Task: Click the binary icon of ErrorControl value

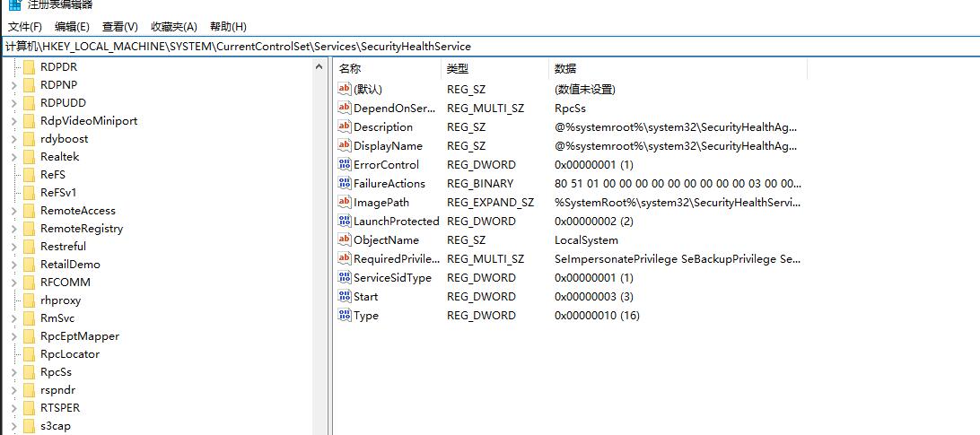Action: [345, 164]
